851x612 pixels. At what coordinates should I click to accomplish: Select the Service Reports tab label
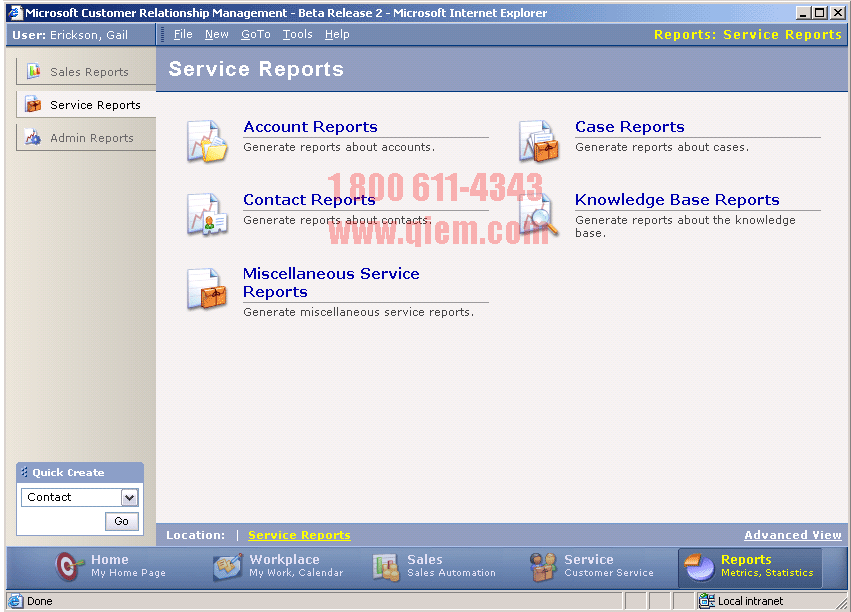pyautogui.click(x=95, y=105)
